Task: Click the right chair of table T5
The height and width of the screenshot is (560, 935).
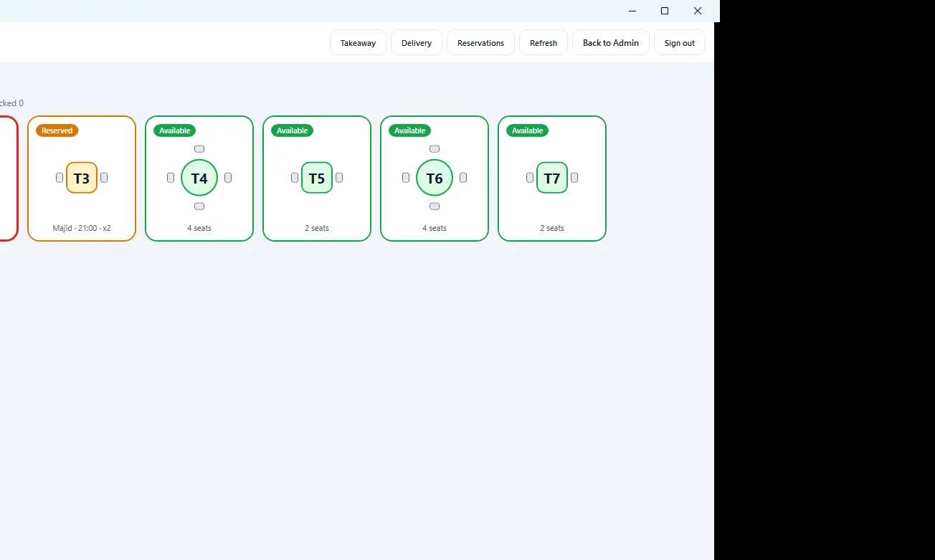Action: 339,178
